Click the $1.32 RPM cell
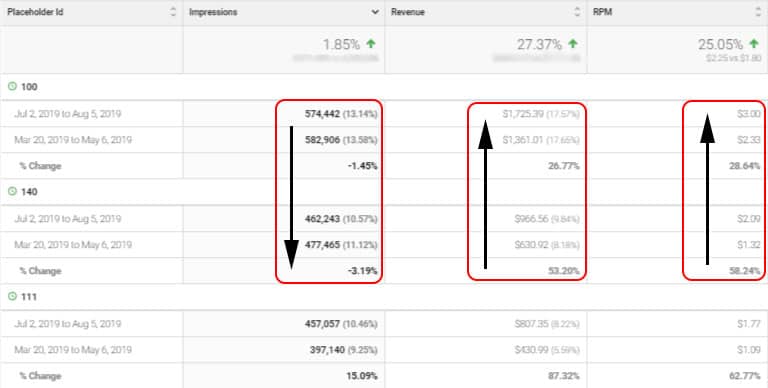This screenshot has width=768, height=388. tap(677, 244)
